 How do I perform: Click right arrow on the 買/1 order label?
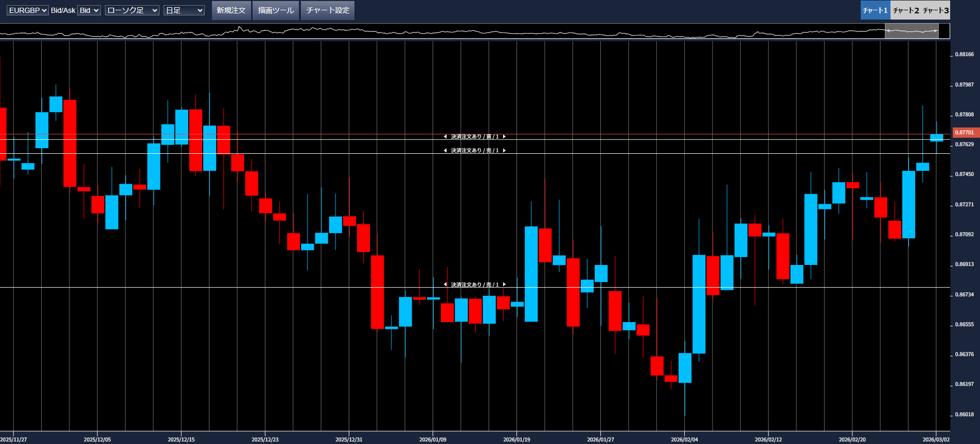(504, 137)
